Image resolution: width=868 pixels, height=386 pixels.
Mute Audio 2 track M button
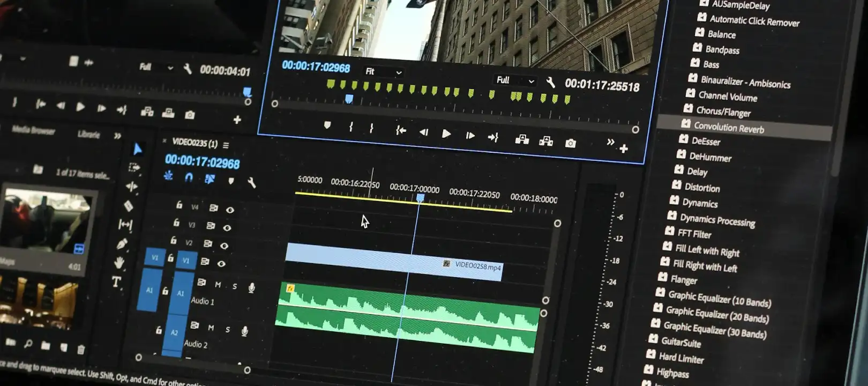(211, 328)
